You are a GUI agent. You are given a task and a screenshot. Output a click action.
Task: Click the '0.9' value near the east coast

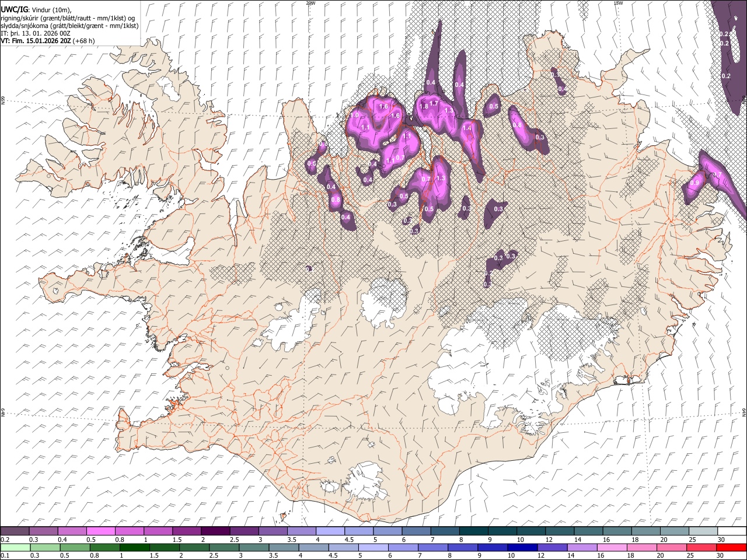pos(694,183)
